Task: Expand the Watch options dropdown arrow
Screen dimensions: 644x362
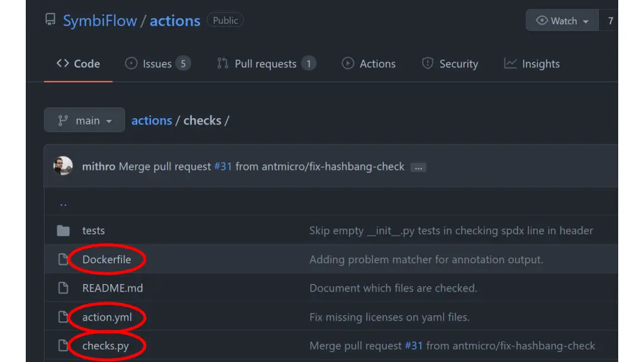Action: (586, 21)
